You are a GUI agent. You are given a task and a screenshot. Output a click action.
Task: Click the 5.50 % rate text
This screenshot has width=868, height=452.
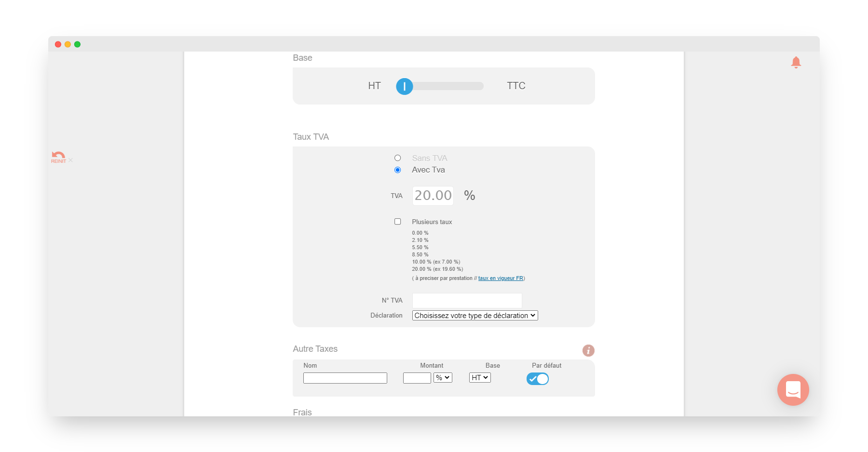tap(420, 248)
